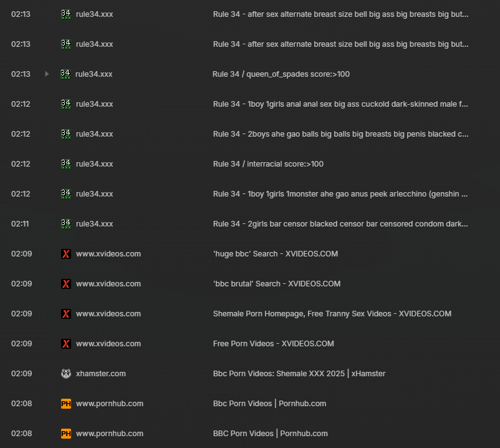Viewport: 500px width, 448px height.
Task: Open the 'Free Porn Videos - XVIDEOS.COM' entry
Action: pos(274,344)
